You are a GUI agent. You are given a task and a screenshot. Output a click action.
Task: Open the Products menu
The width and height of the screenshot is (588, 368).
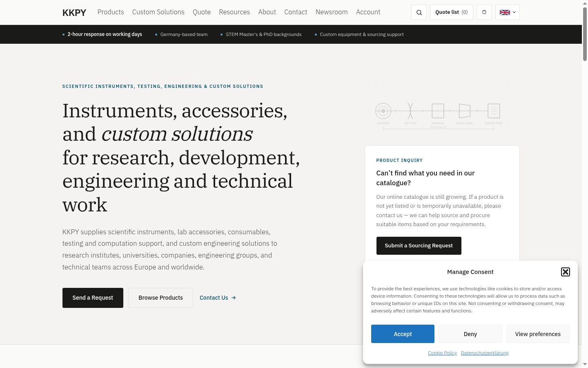click(x=111, y=12)
